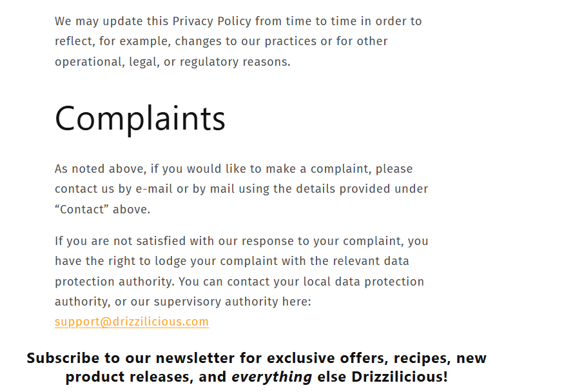This screenshot has width=564, height=392.
Task: Click the support@drizzilicious.com email link
Action: click(131, 322)
